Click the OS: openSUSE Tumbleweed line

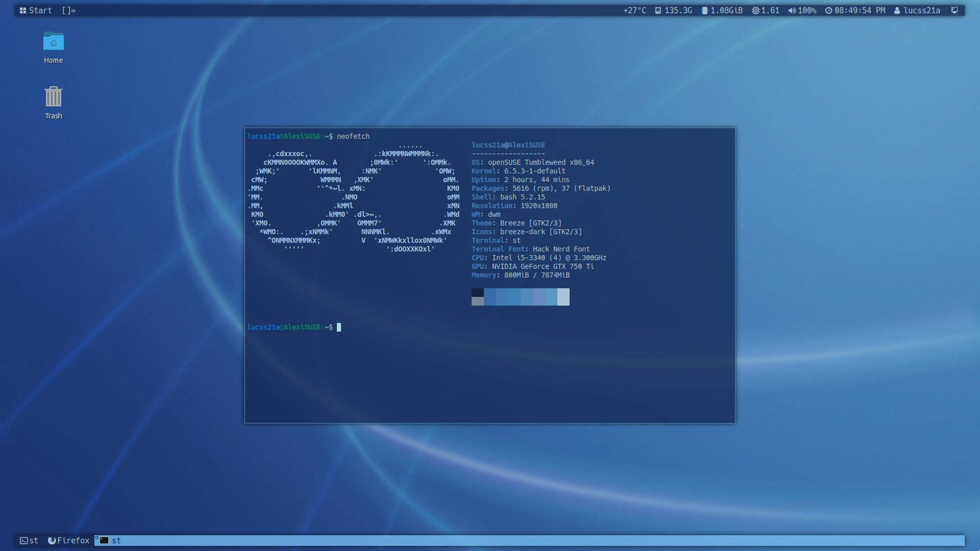pos(533,162)
